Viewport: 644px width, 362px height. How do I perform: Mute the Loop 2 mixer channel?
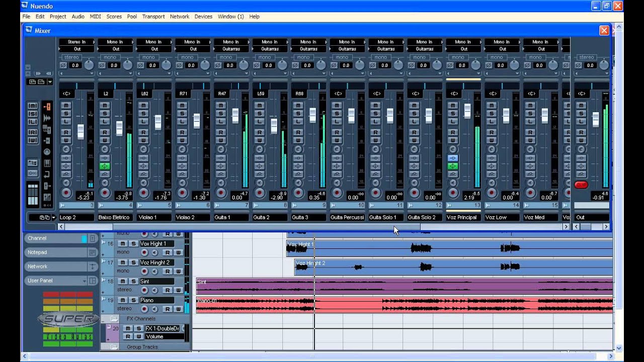coord(66,105)
